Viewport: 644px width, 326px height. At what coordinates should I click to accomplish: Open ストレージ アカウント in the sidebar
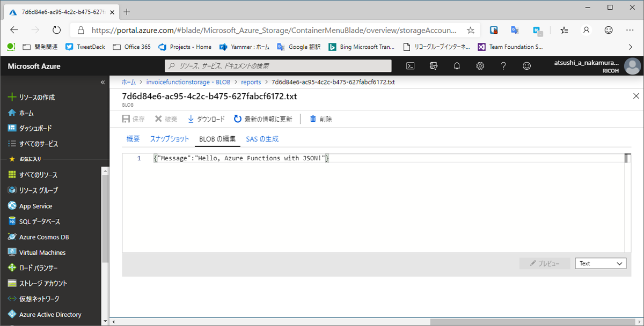click(x=38, y=284)
